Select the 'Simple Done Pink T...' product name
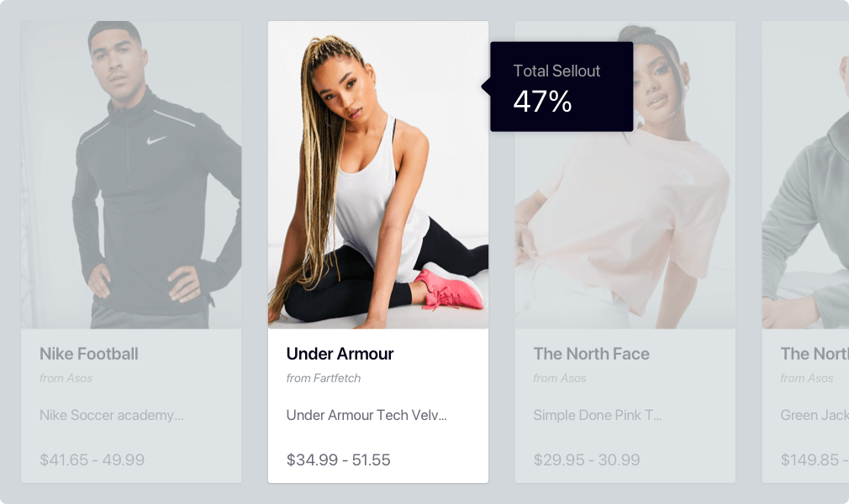The image size is (849, 504). [x=597, y=415]
